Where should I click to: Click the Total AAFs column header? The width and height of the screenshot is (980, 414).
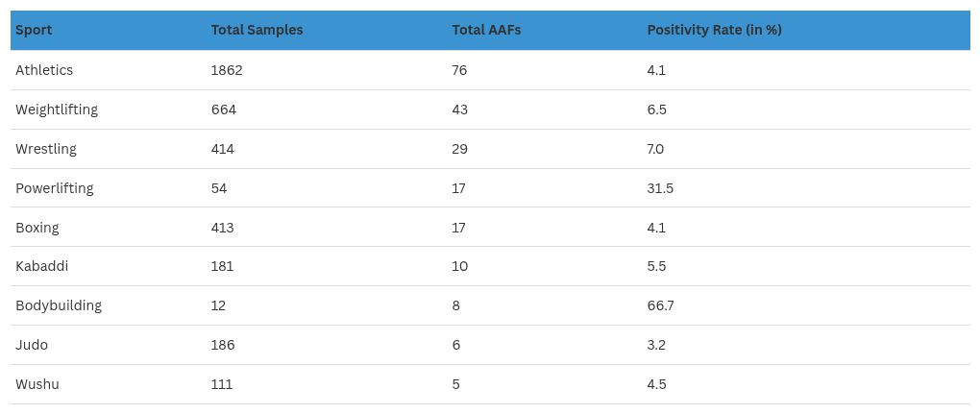click(480, 30)
